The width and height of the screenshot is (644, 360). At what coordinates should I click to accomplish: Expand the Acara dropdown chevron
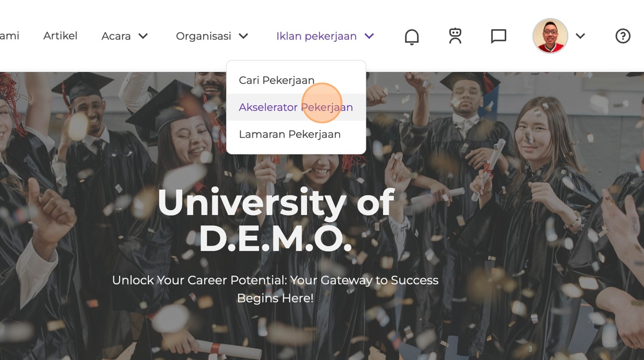143,36
